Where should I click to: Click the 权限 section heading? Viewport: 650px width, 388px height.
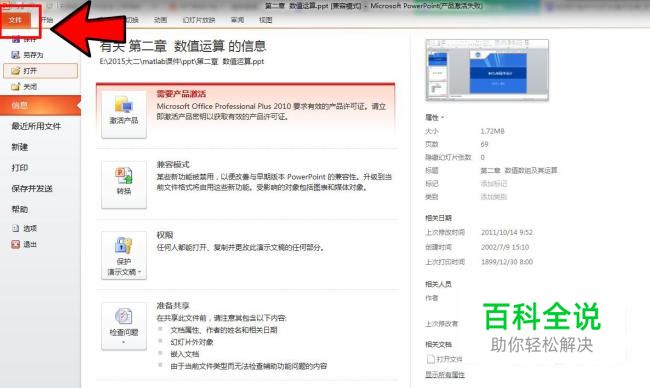(165, 235)
